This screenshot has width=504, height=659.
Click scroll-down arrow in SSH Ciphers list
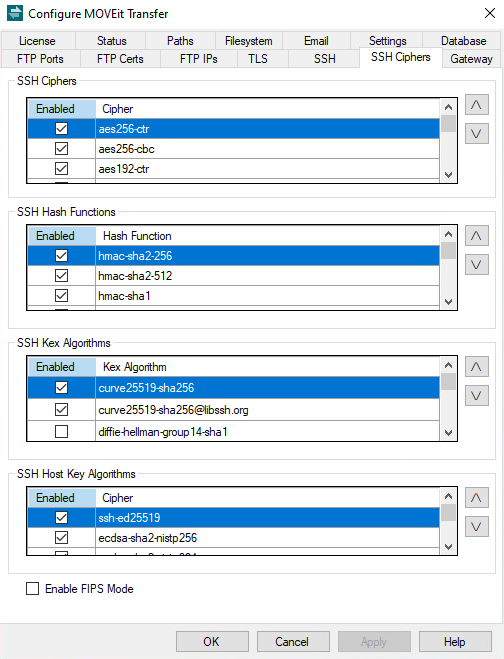pos(449,175)
